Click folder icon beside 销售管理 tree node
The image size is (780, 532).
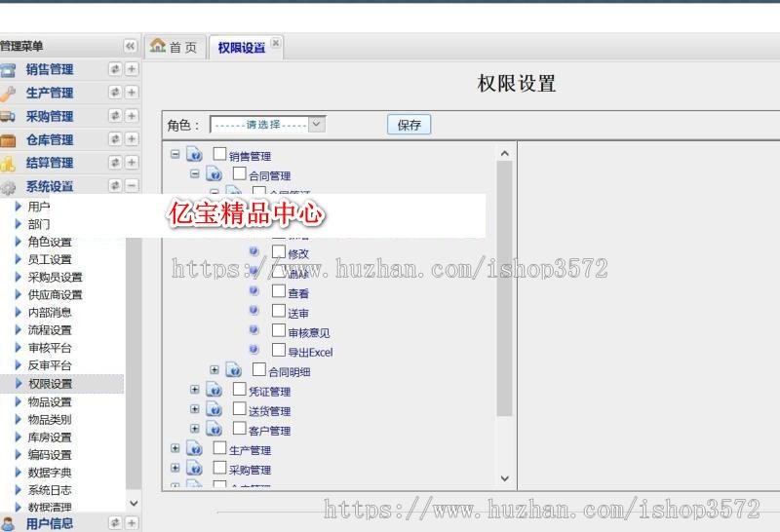[194, 154]
